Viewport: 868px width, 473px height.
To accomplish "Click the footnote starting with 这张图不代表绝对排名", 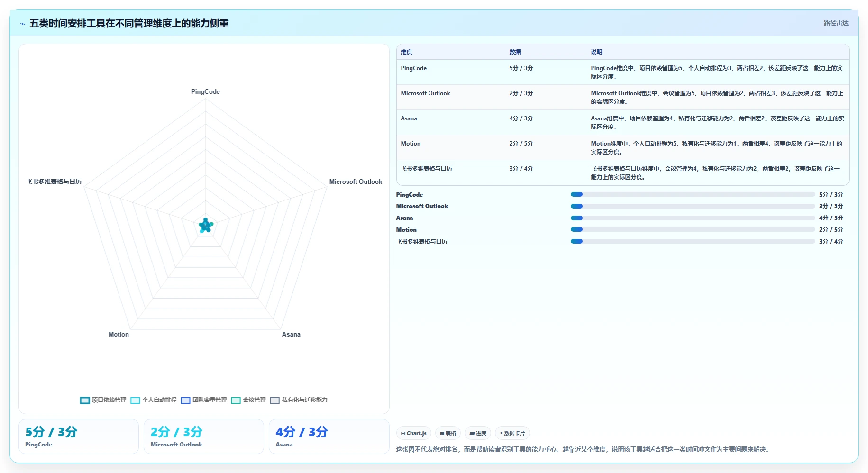I will pos(583,449).
